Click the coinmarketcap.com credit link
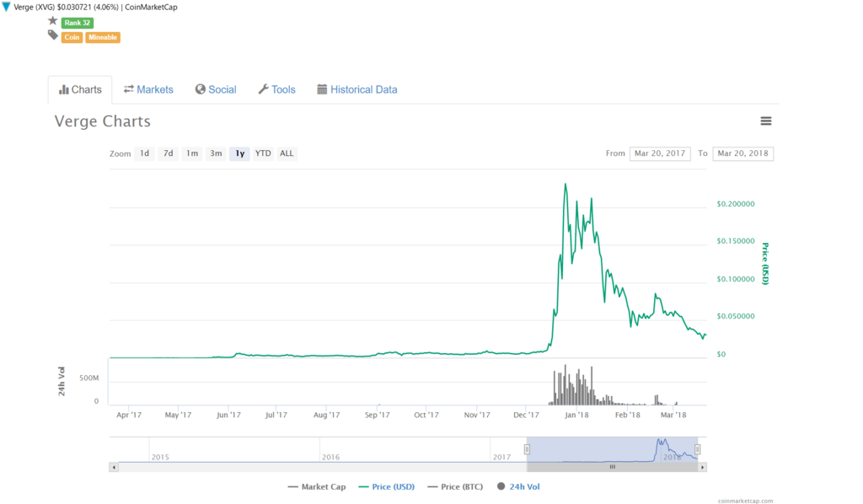863x504 pixels. click(x=745, y=501)
